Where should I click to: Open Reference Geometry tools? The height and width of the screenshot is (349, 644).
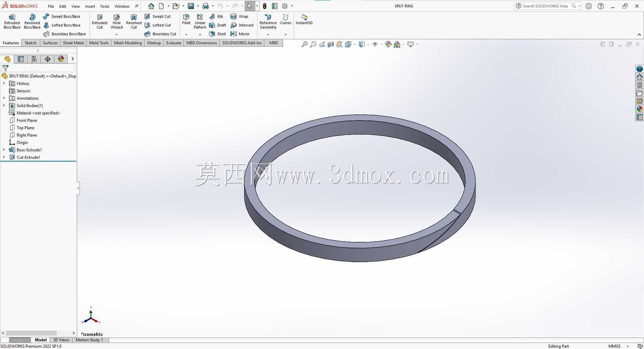[268, 21]
